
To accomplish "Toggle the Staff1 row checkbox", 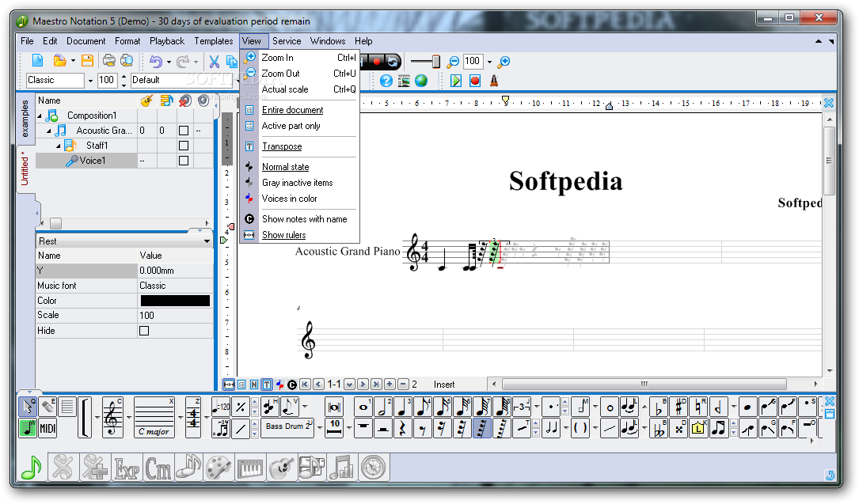I will pyautogui.click(x=184, y=146).
